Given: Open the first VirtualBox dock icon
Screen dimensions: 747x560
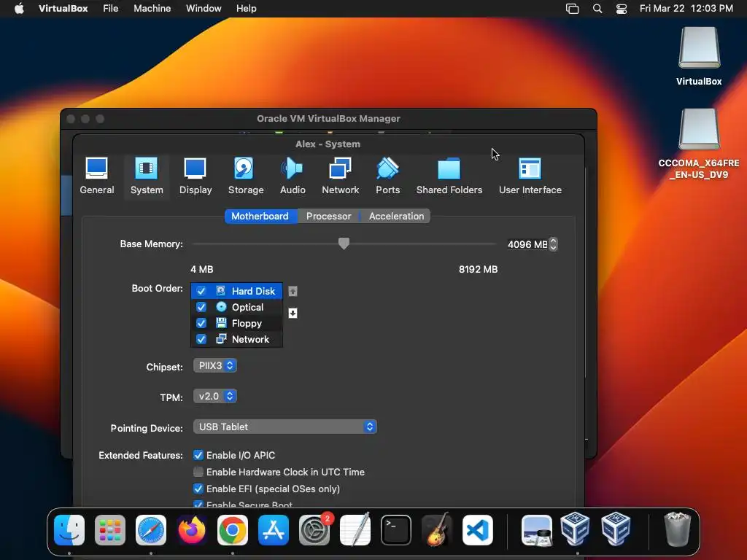Looking at the screenshot, I should [x=575, y=530].
